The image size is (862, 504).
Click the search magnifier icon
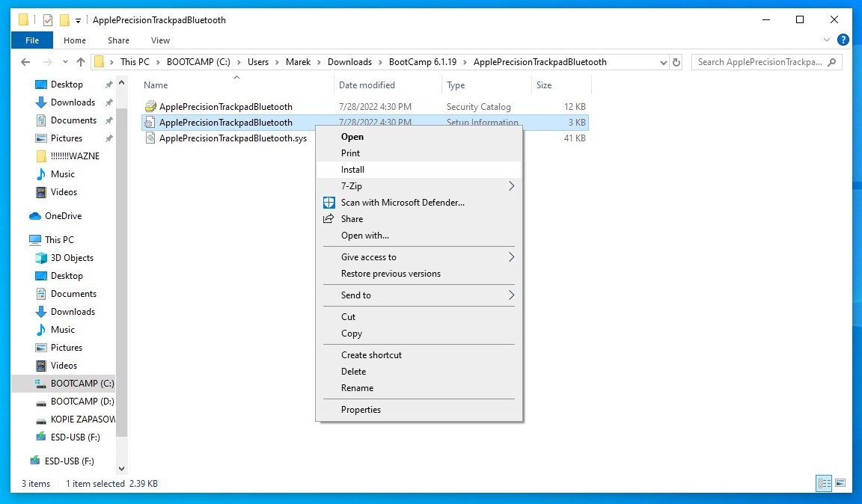pyautogui.click(x=832, y=62)
